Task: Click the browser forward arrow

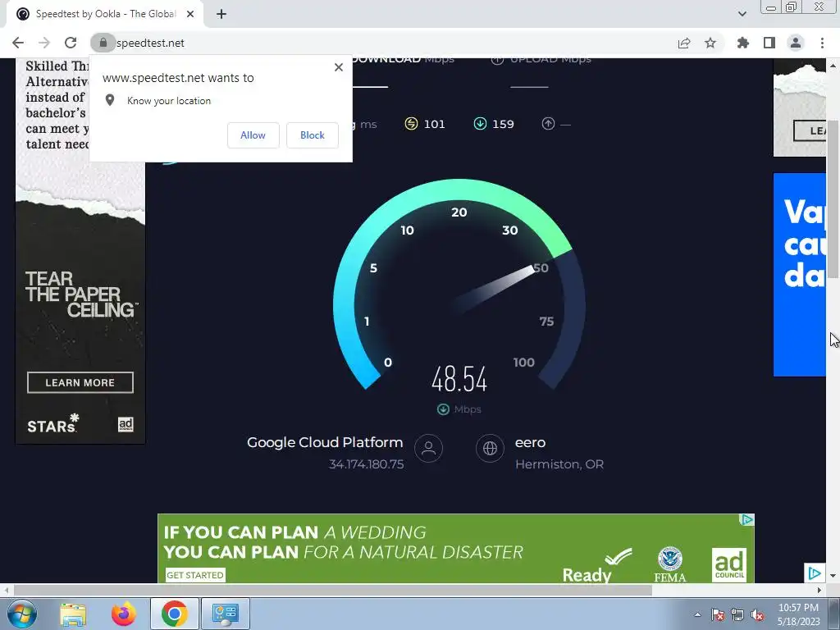Action: pyautogui.click(x=44, y=43)
